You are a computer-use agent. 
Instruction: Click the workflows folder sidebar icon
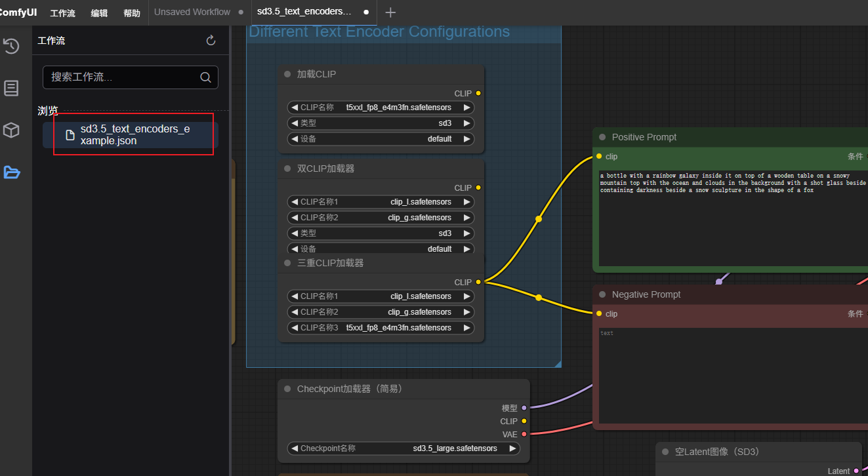pos(11,172)
